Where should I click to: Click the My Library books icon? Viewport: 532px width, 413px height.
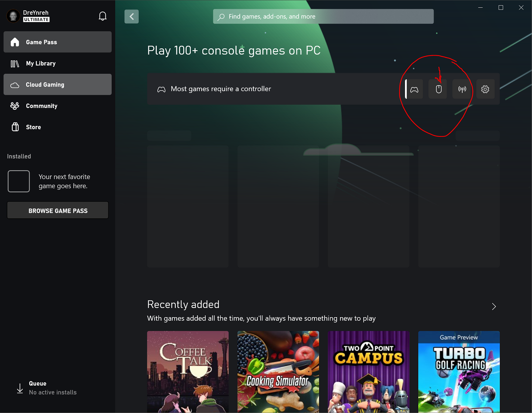pyautogui.click(x=15, y=64)
